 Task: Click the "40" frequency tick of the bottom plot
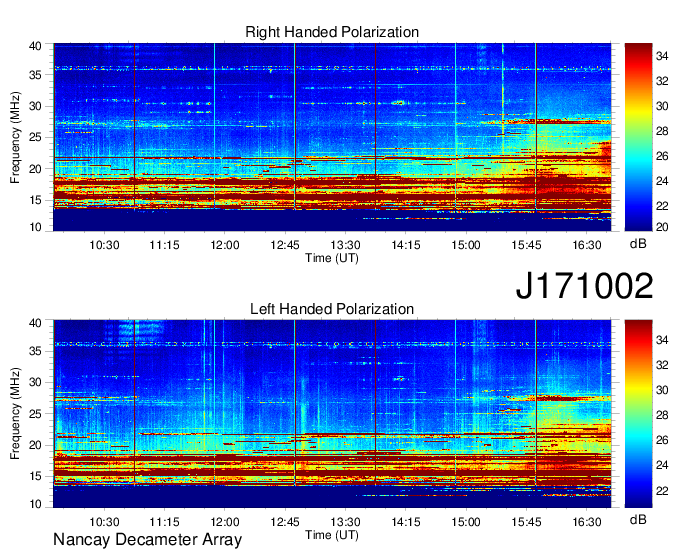[35, 323]
